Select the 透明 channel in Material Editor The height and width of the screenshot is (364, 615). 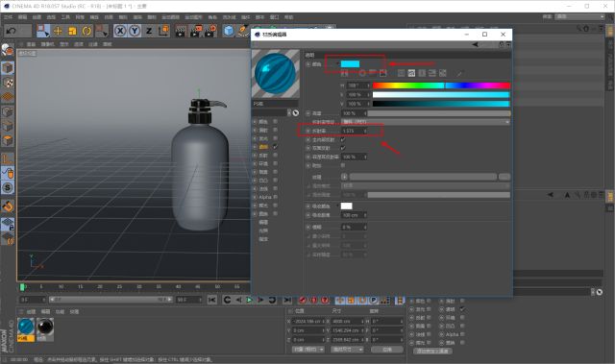[x=263, y=147]
